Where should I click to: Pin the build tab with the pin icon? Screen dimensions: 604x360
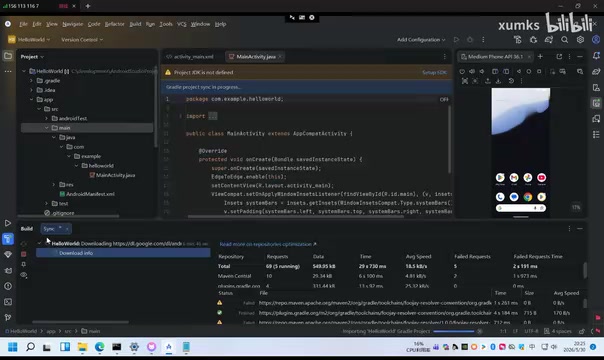[x=23, y=264]
